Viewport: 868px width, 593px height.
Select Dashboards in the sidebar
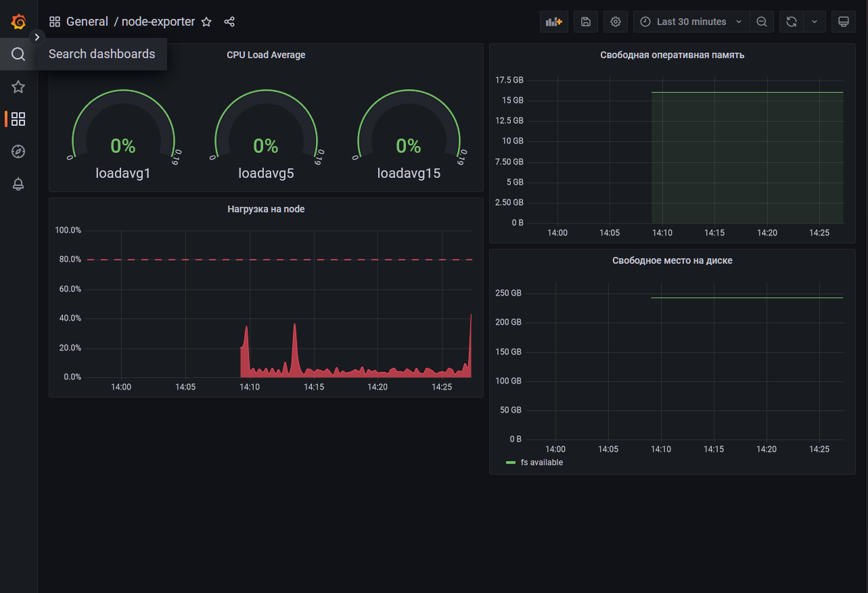[18, 119]
